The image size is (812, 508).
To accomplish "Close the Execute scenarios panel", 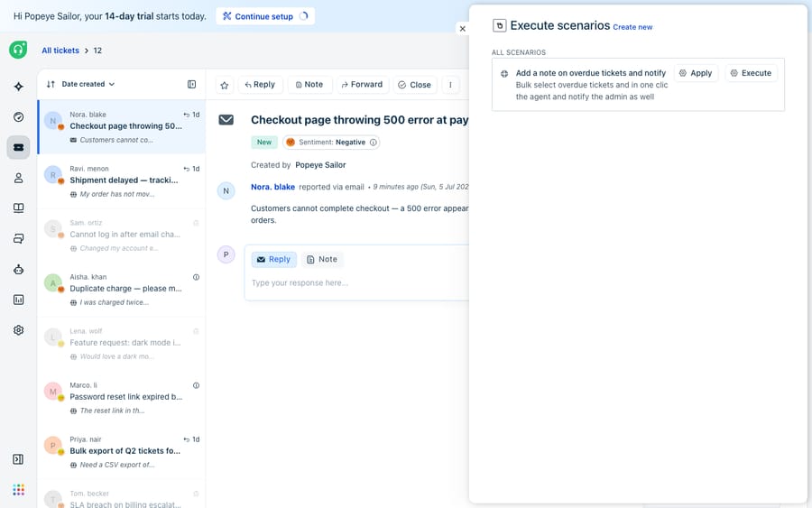I will pyautogui.click(x=463, y=29).
